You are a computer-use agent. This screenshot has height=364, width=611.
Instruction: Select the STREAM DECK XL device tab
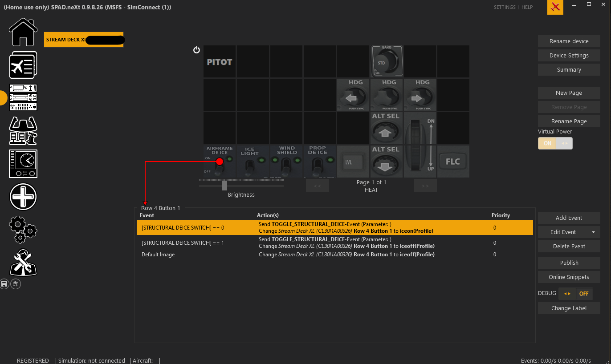coord(84,40)
